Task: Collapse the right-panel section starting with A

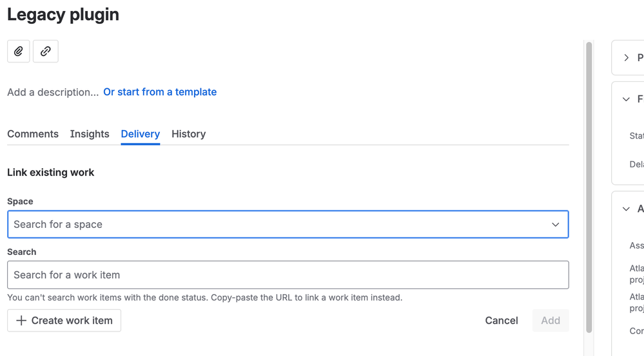Action: pyautogui.click(x=627, y=209)
